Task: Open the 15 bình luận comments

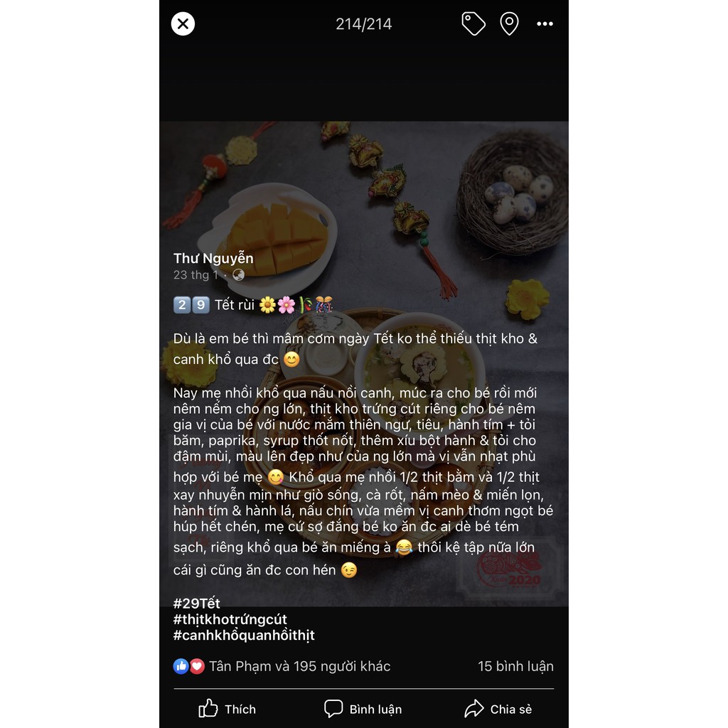Action: click(515, 666)
